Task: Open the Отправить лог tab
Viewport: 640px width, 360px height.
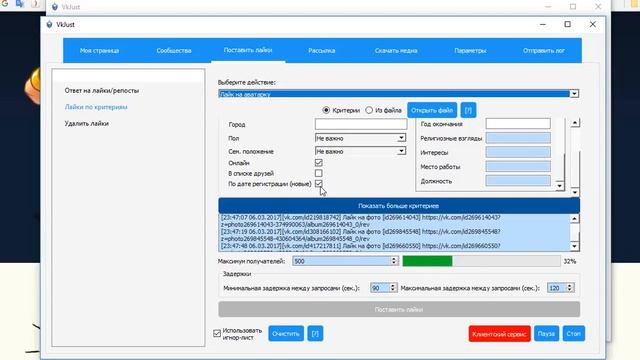Action: [544, 51]
